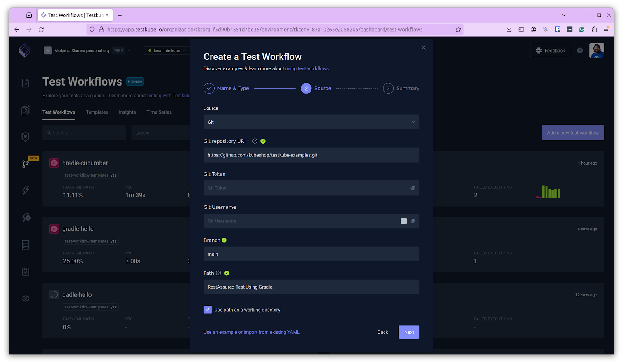Open the browser extensions puzzle icon
The width and height of the screenshot is (623, 364).
(x=594, y=29)
